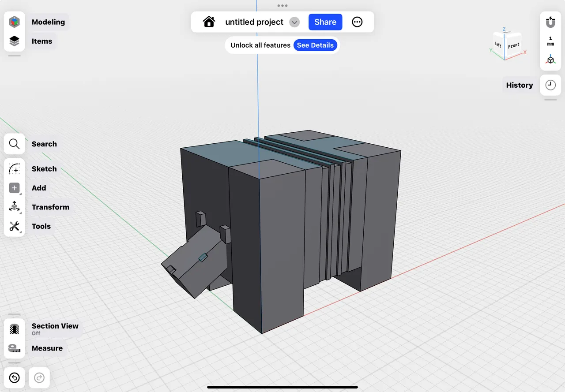Open the three-dot options menu beside Share
Viewport: 565px width, 392px height.
pos(357,22)
